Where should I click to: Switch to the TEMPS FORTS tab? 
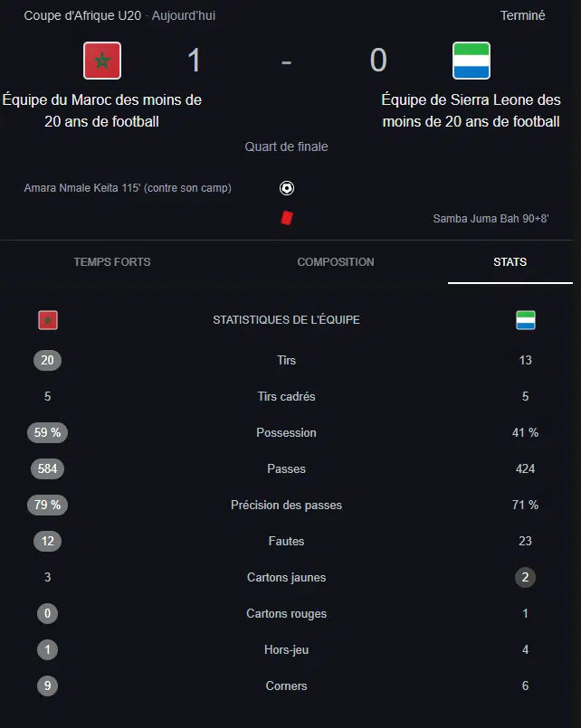tap(111, 262)
